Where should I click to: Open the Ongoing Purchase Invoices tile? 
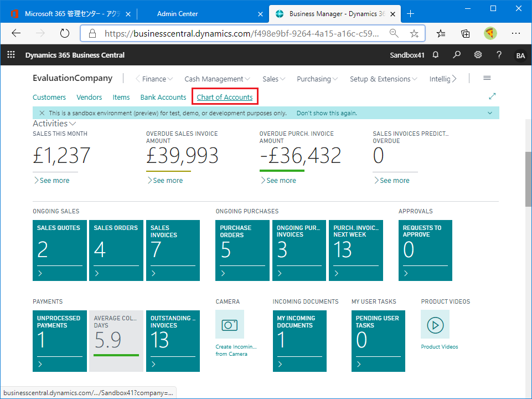(299, 250)
